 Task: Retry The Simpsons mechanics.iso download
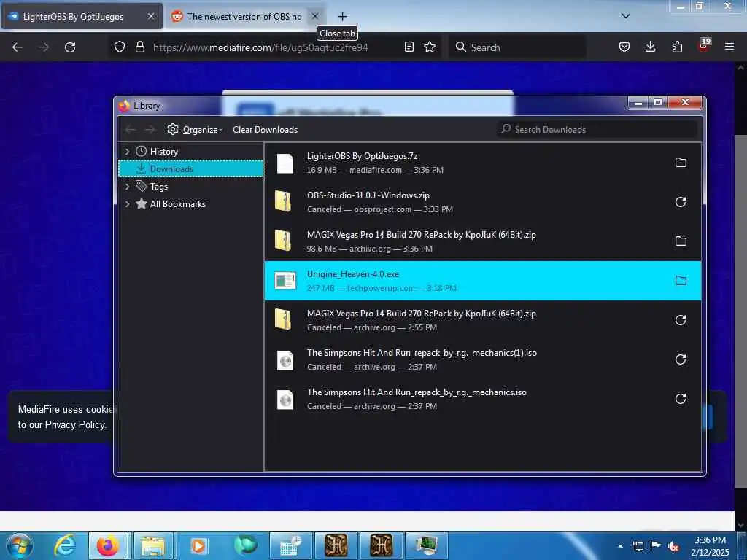(681, 399)
